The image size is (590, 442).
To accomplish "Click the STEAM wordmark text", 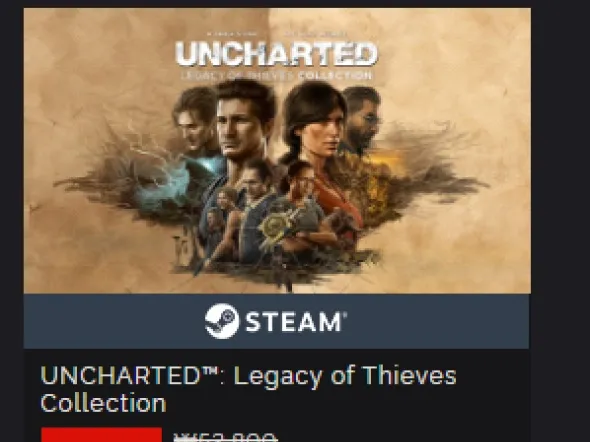I will (x=296, y=322).
